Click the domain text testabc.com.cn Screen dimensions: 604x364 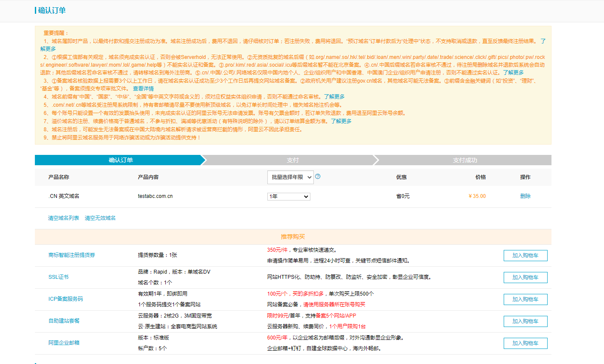click(x=155, y=196)
